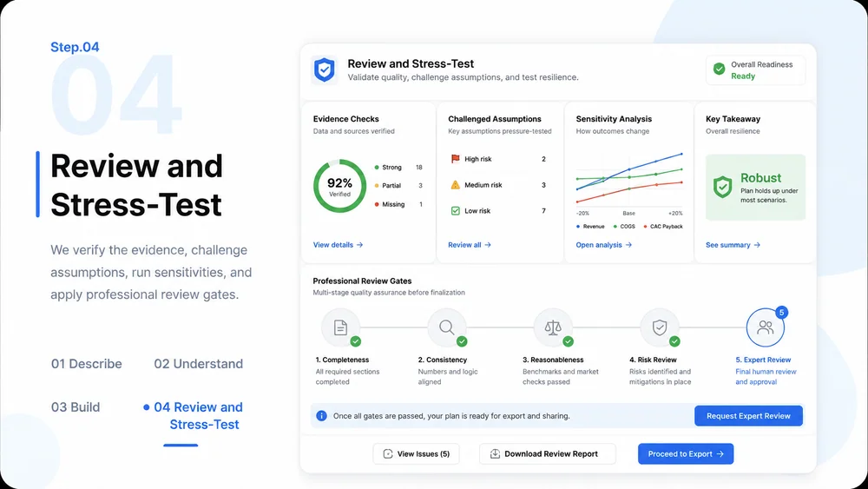Image resolution: width=868 pixels, height=489 pixels.
Task: Click the blue info icon in notice bar
Action: 321,416
